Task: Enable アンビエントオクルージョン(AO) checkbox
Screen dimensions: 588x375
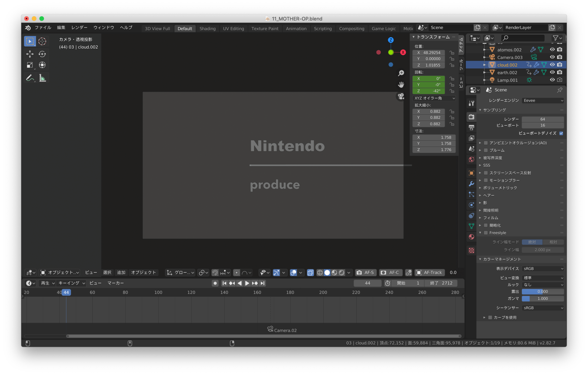Action: [x=486, y=143]
